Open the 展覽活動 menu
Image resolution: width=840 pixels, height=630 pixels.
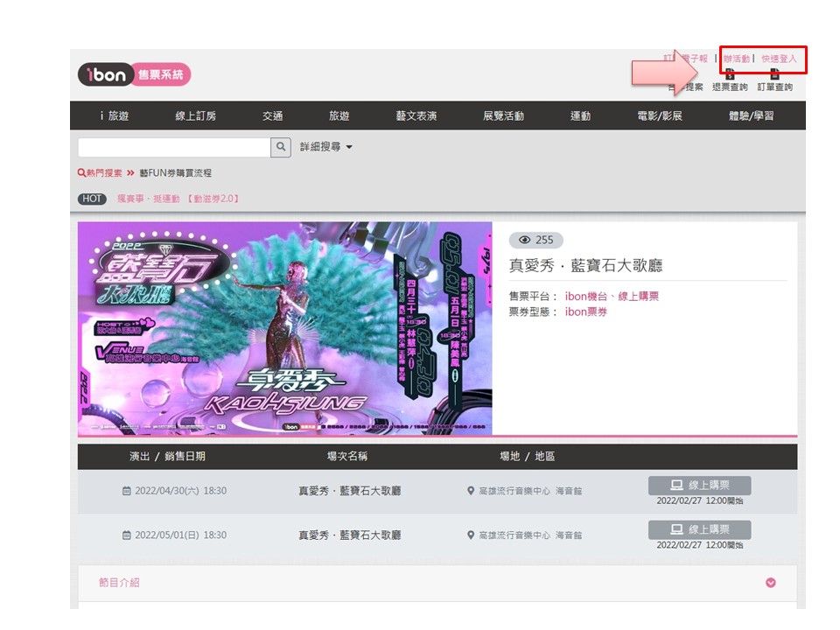[504, 115]
